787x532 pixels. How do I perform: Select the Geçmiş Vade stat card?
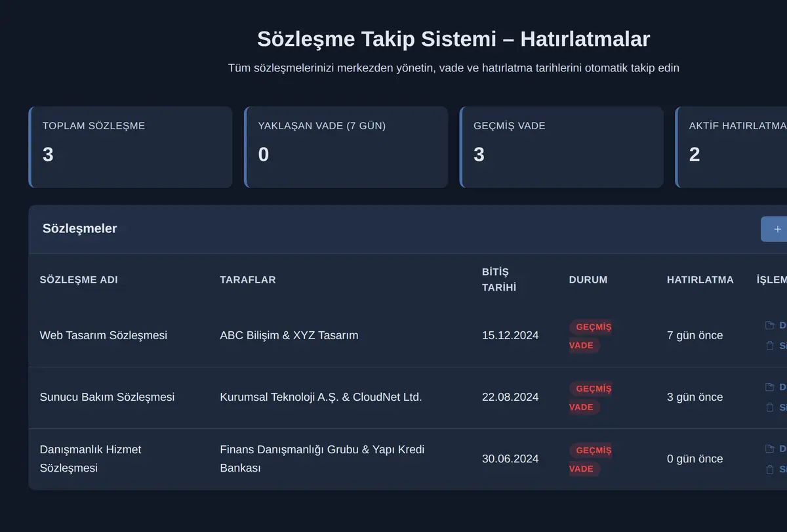click(x=561, y=147)
